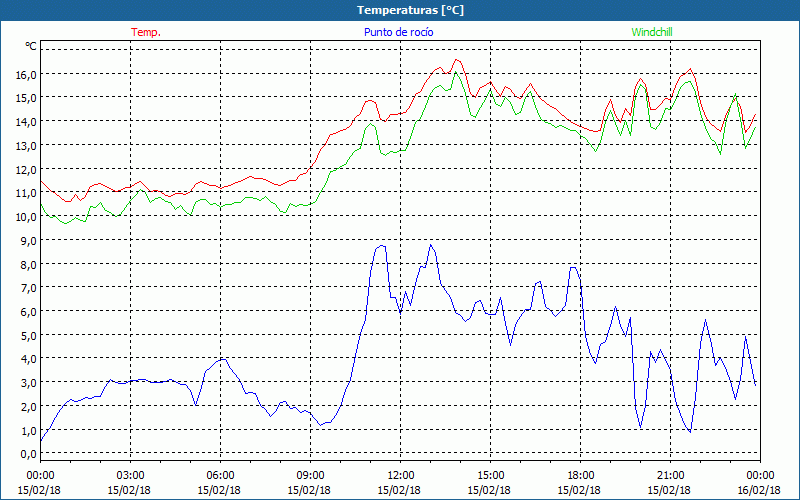
Task: Click the 0,0 y-axis value
Action: [29, 454]
